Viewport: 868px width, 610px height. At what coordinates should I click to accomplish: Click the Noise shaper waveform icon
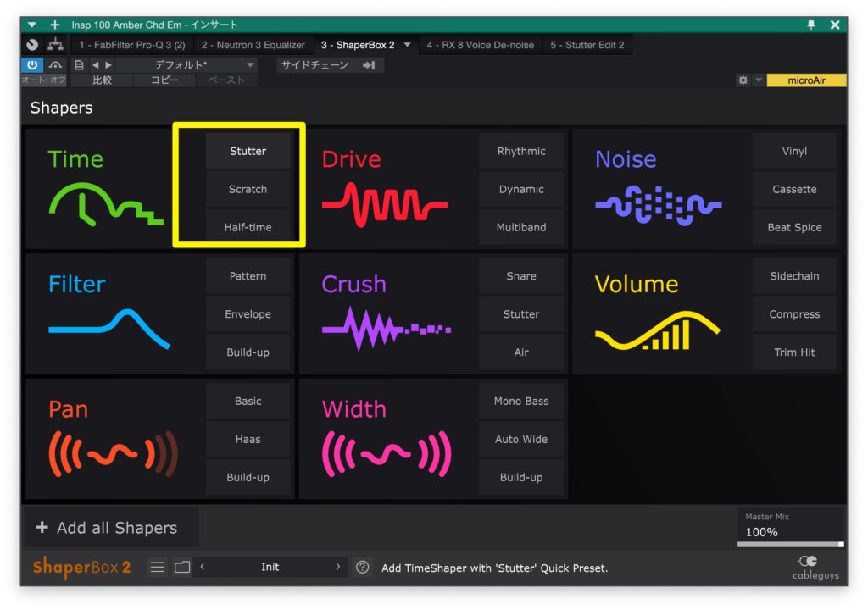click(x=658, y=206)
